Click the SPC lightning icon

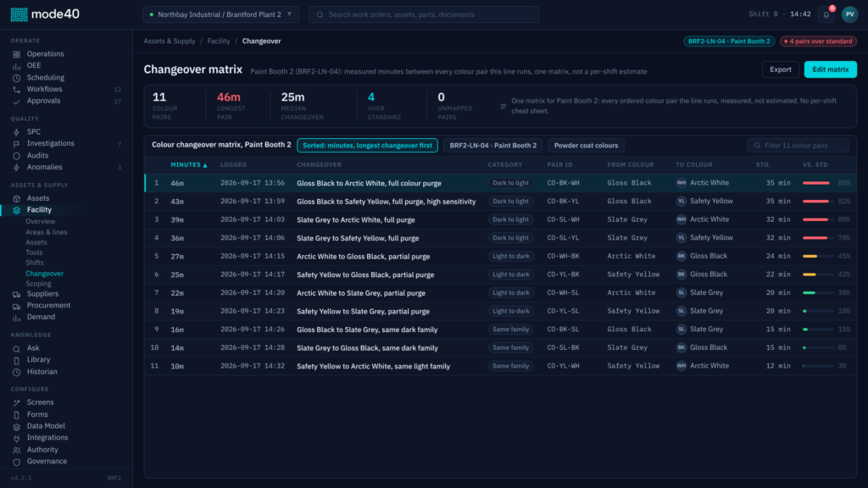[17, 132]
